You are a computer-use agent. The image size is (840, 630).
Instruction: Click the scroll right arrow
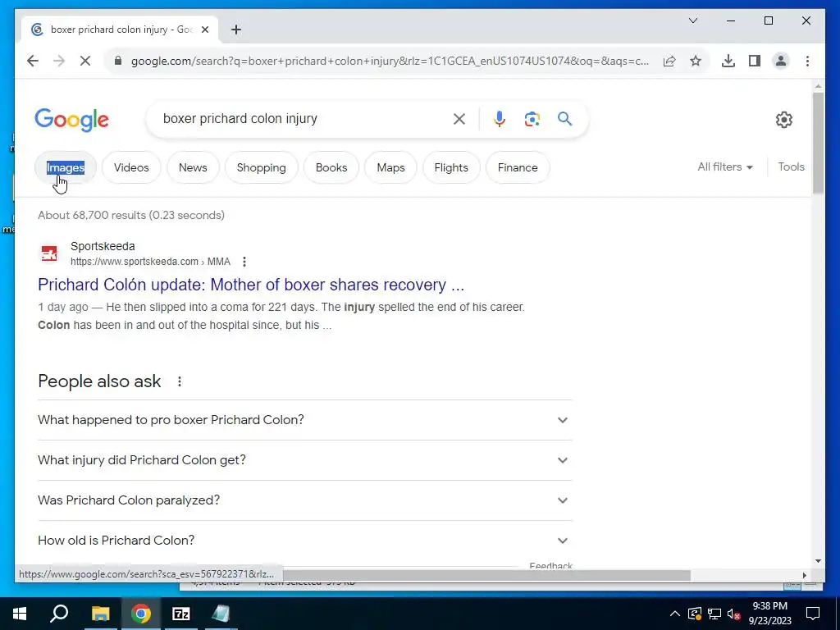point(804,575)
